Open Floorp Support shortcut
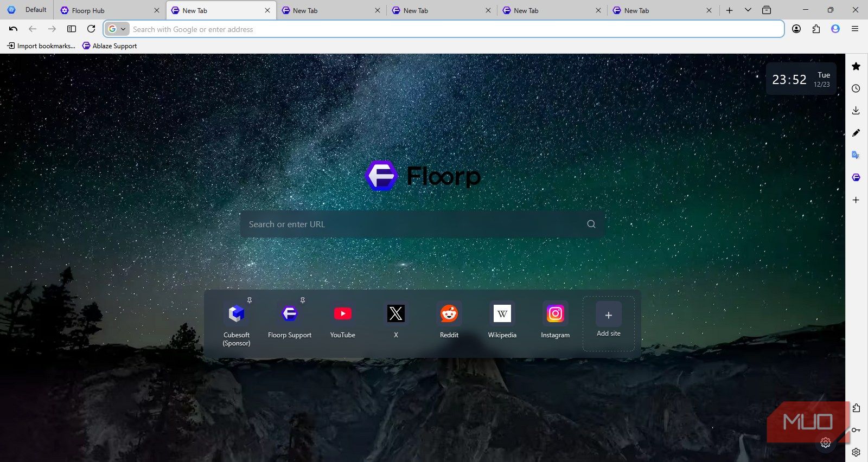The height and width of the screenshot is (462, 868). 290,320
